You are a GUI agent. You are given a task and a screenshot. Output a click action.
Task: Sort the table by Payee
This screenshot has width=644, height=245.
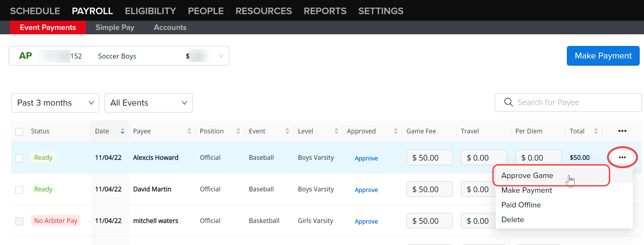point(189,131)
